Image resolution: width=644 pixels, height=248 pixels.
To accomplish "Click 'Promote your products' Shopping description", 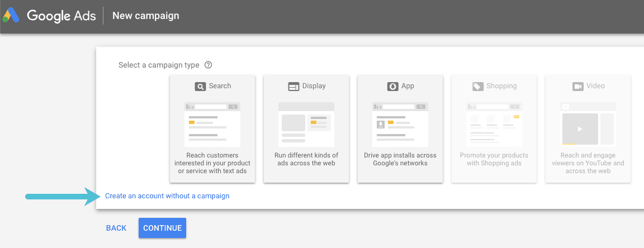I will 494,159.
